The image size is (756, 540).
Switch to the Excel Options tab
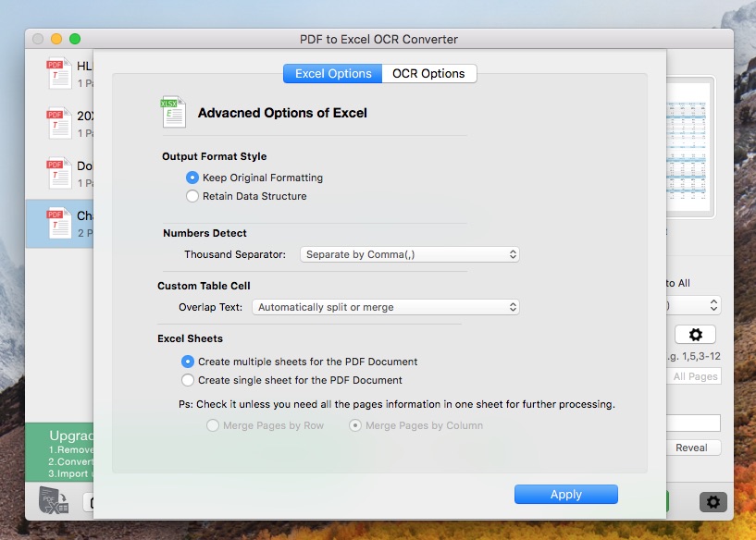333,74
